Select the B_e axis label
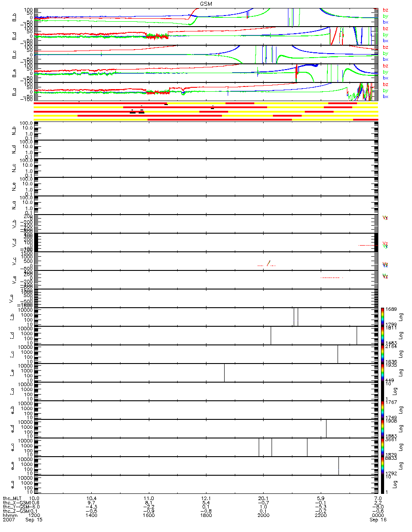 (14, 73)
